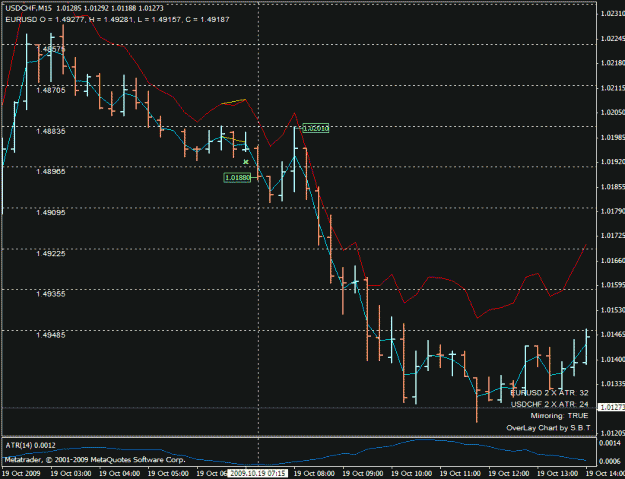625x479 pixels.
Task: Click the 1.02115 price on right axis
Action: pyautogui.click(x=613, y=88)
